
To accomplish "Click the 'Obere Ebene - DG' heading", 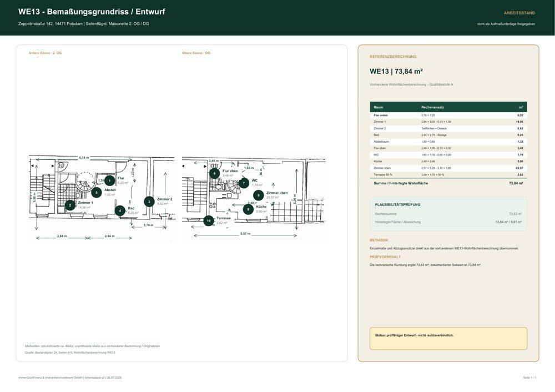I will point(196,53).
